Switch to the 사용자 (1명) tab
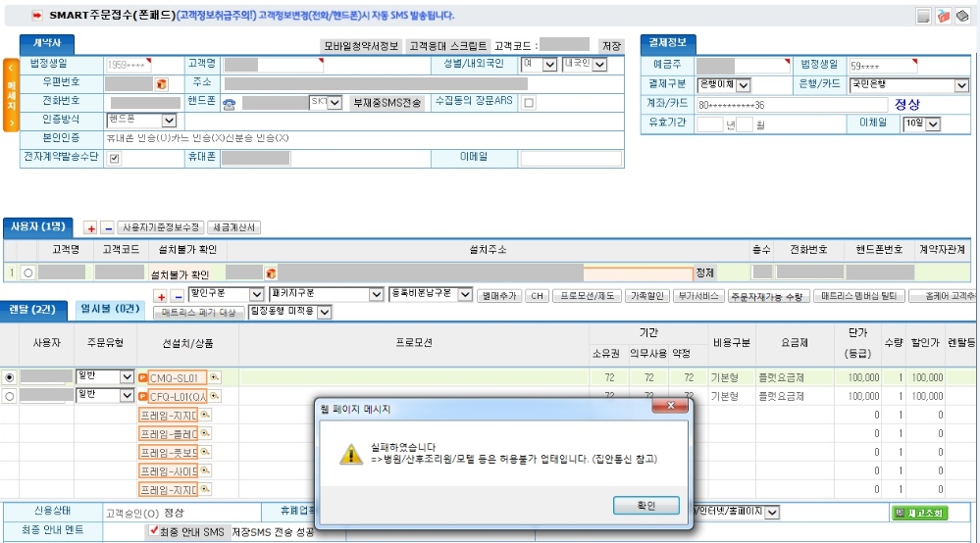Image resolution: width=980 pixels, height=543 pixels. click(37, 227)
